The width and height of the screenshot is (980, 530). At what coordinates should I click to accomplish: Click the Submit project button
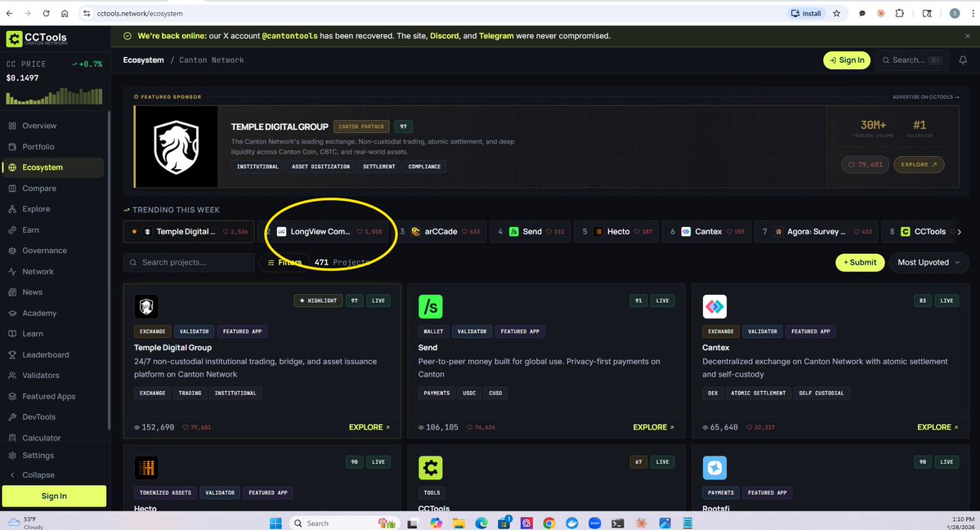point(860,262)
